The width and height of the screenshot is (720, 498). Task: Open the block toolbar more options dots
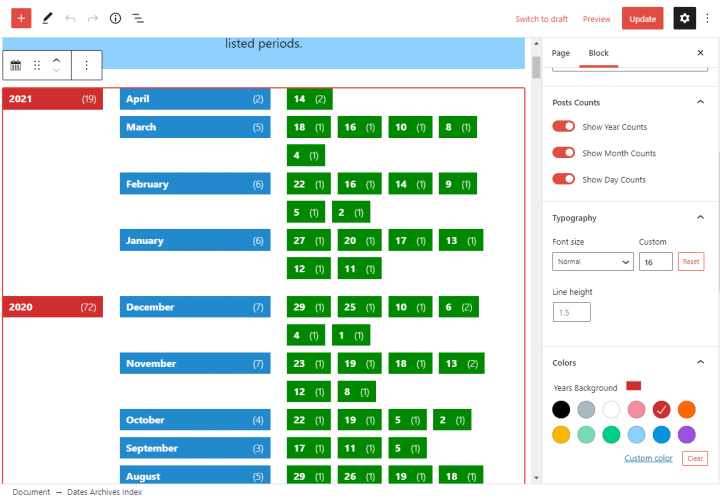86,65
